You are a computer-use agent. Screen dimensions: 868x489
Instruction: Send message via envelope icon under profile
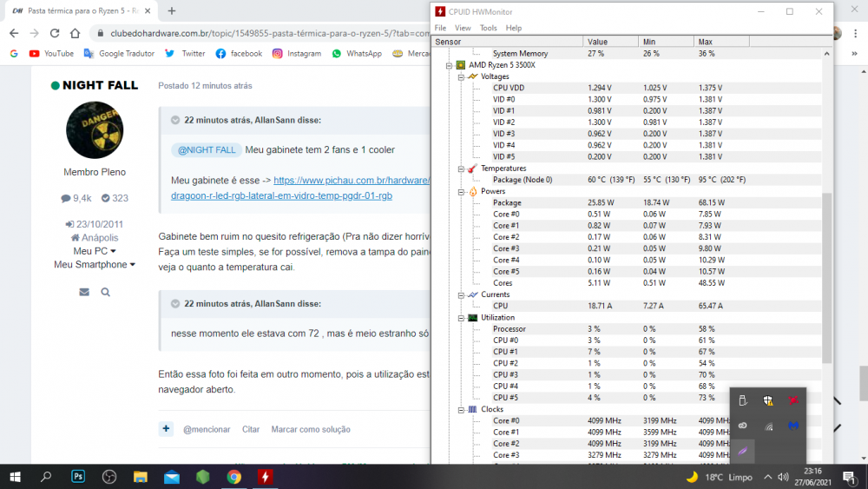[x=84, y=293]
